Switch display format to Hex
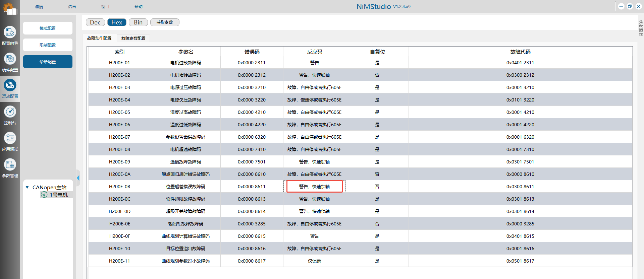This screenshot has height=279, width=644. [x=117, y=22]
